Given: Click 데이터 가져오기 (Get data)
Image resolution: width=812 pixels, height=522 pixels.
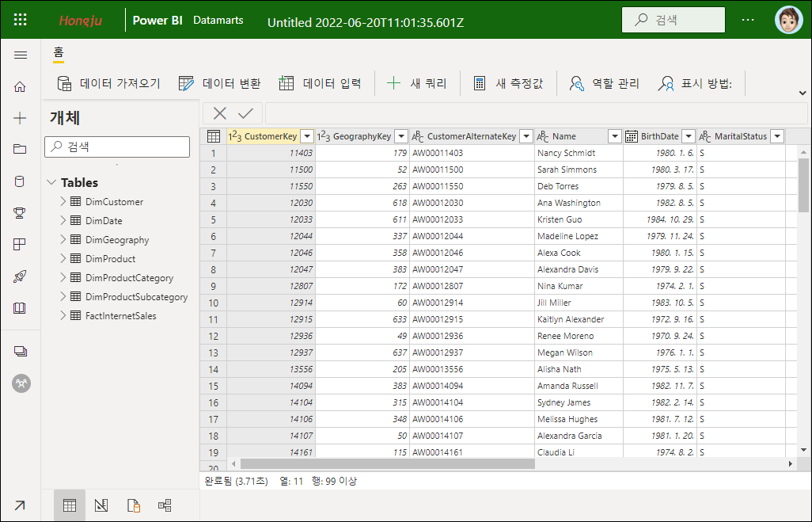Looking at the screenshot, I should (x=108, y=83).
